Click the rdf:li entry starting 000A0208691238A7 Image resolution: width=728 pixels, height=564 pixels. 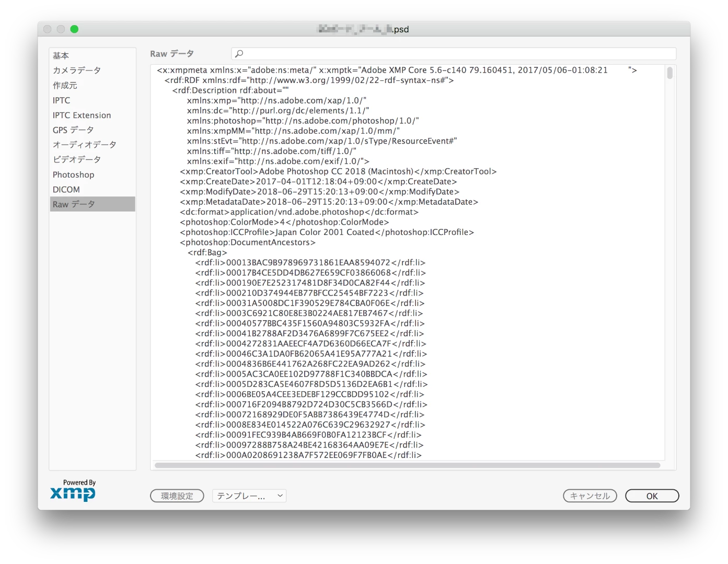click(x=308, y=455)
